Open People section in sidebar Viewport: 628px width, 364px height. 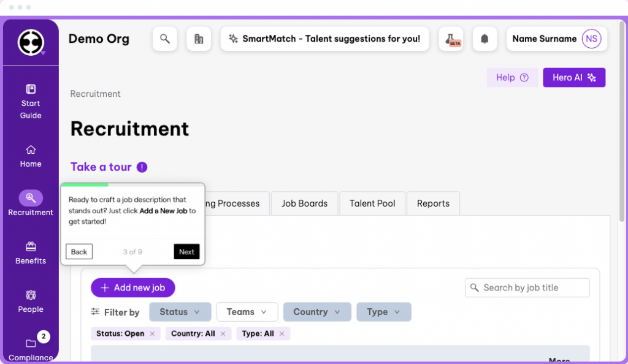[x=31, y=301]
